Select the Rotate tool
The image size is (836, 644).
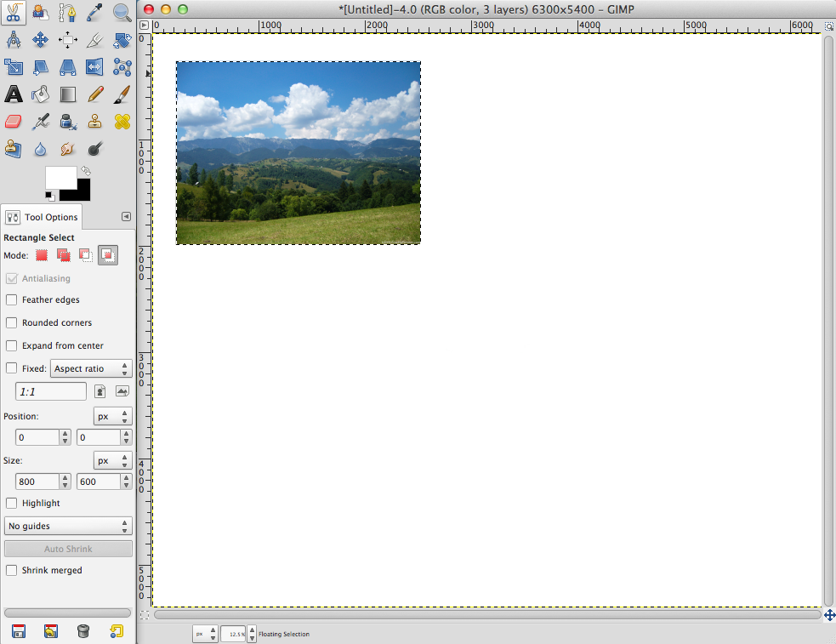point(122,40)
